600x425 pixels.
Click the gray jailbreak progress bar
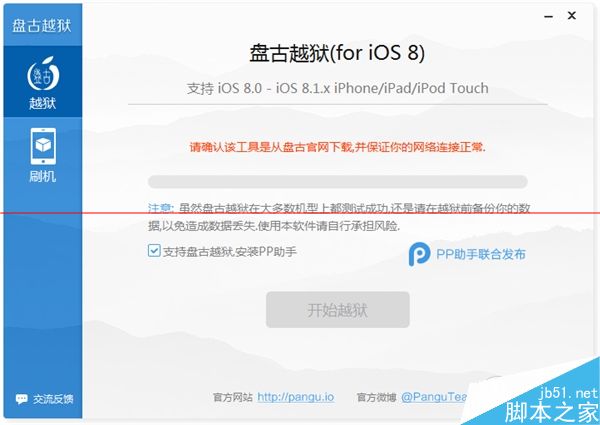(338, 182)
